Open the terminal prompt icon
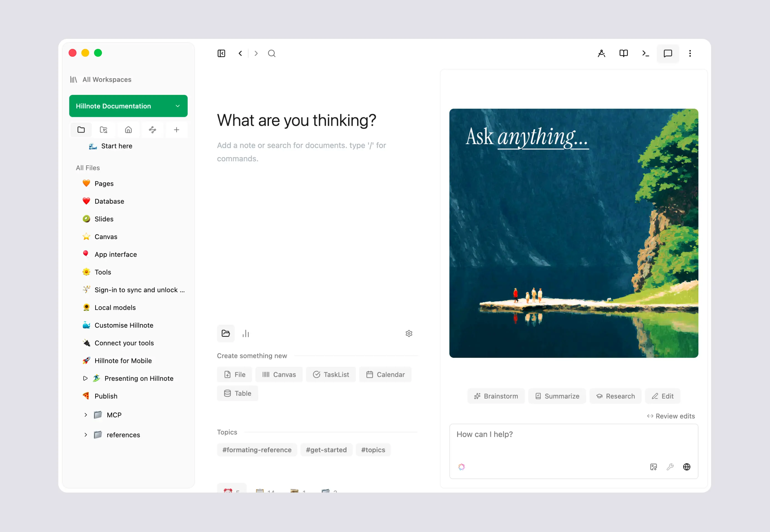 pyautogui.click(x=646, y=53)
